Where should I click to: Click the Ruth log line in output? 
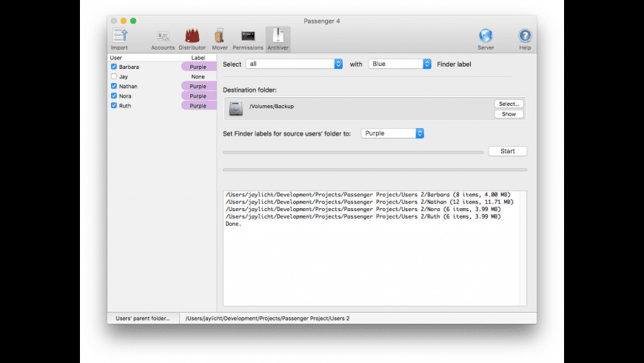pos(363,216)
